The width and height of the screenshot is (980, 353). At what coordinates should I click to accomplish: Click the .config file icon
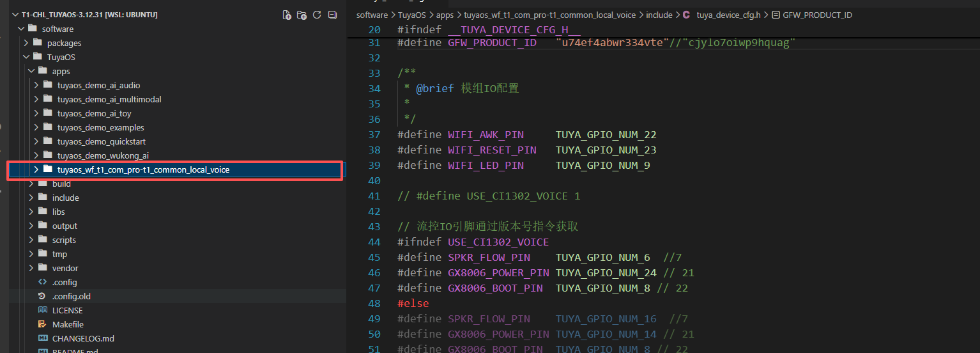click(43, 282)
